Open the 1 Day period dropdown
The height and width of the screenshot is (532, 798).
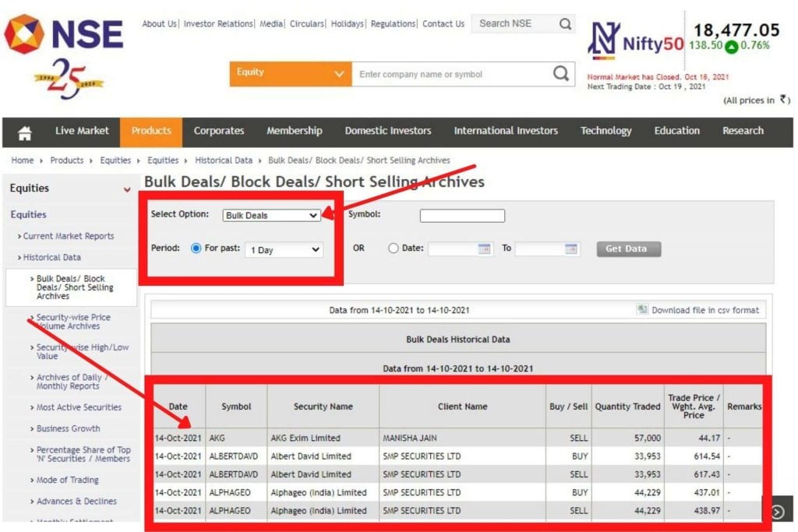pos(284,250)
